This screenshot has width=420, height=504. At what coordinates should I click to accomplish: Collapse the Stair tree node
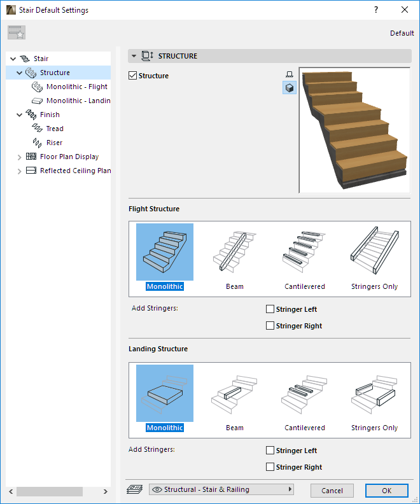coord(13,59)
